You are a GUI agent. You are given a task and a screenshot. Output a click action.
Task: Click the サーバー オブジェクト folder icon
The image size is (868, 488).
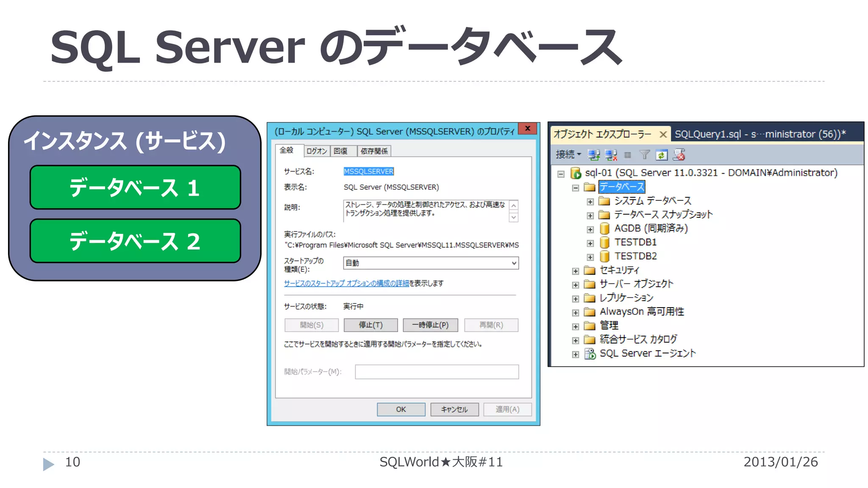590,284
